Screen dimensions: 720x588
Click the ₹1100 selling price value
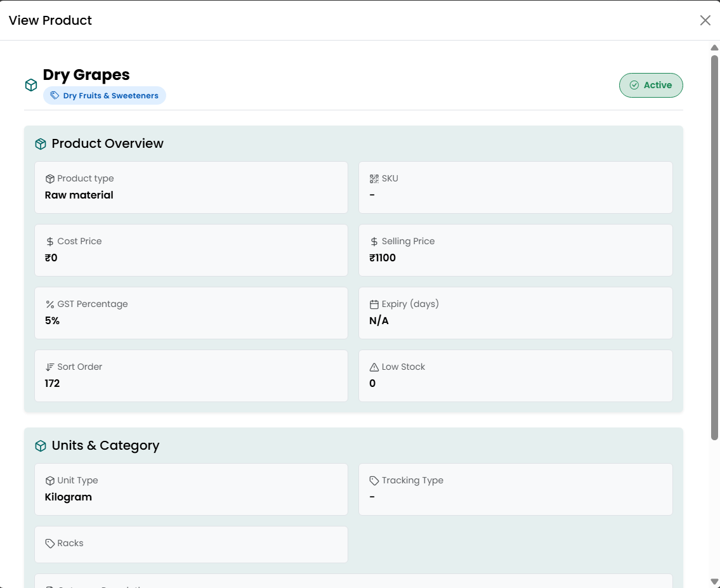(383, 258)
